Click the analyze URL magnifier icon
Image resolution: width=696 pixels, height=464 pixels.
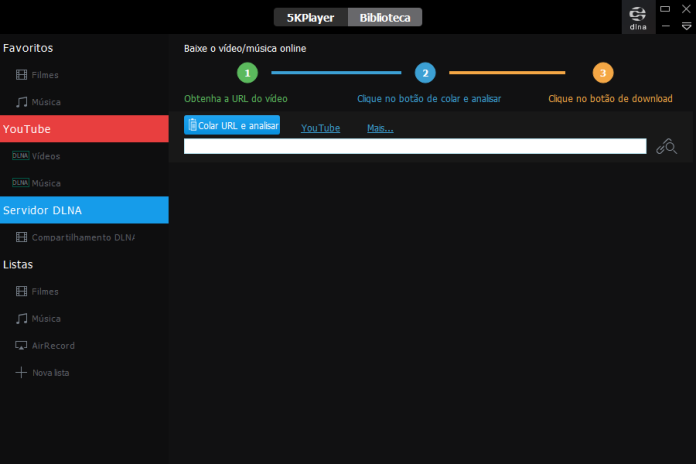coord(667,146)
